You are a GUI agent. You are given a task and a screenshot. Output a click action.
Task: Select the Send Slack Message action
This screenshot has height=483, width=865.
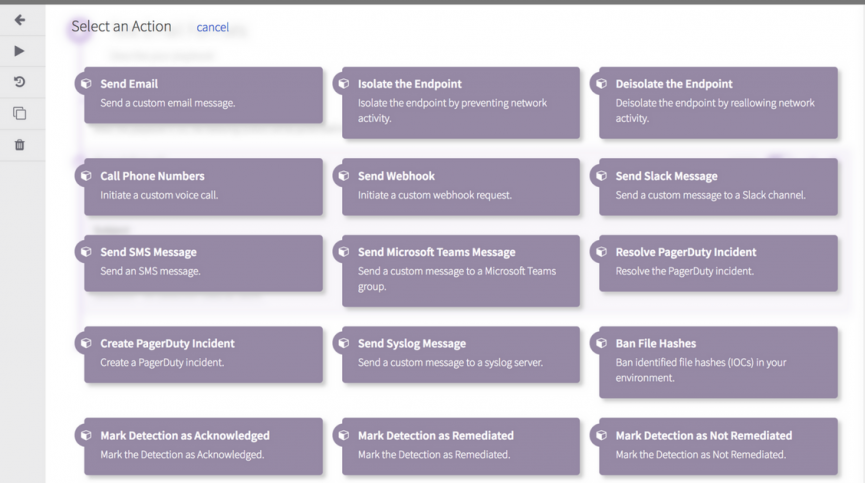(718, 186)
